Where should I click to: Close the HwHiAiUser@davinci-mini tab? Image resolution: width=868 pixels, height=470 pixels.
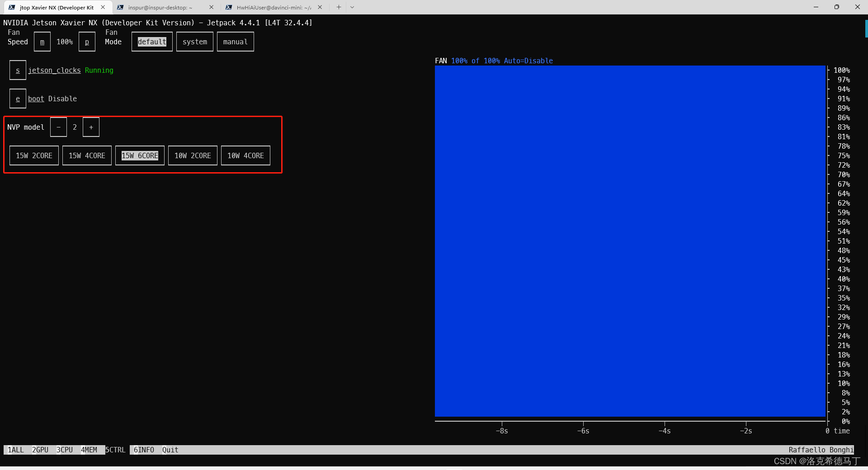pos(320,7)
